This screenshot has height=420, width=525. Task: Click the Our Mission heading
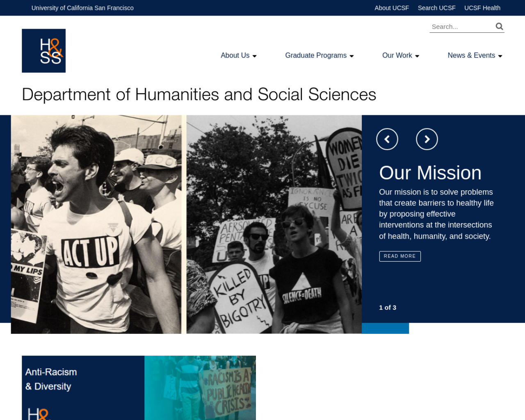point(430,173)
